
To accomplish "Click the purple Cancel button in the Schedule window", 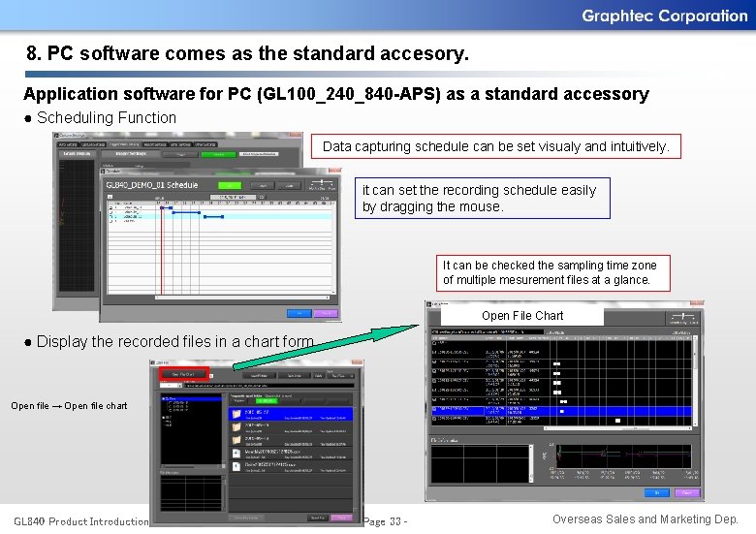I will (326, 314).
